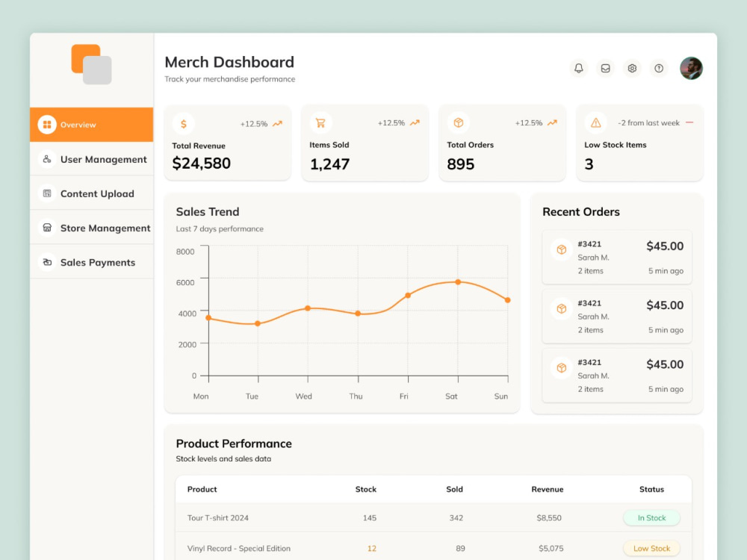The image size is (747, 560).
Task: Open the inbox messages icon
Action: coord(605,68)
